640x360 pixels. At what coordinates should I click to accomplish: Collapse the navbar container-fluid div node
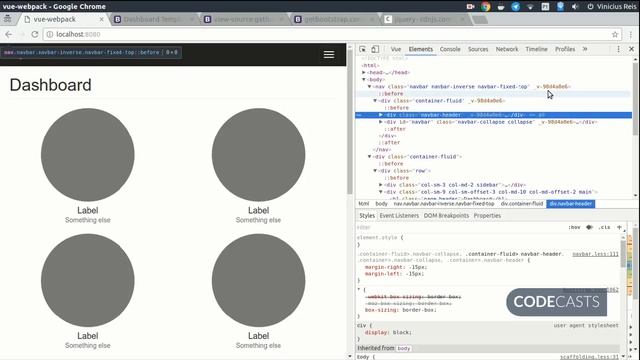tap(375, 101)
